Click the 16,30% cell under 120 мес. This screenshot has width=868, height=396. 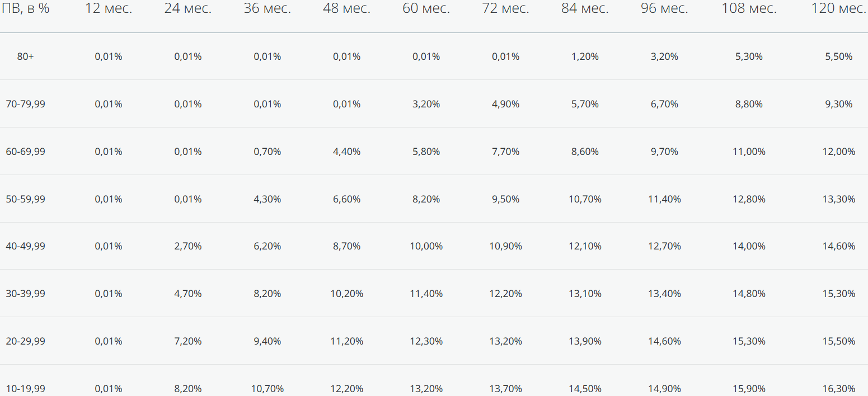[839, 389]
